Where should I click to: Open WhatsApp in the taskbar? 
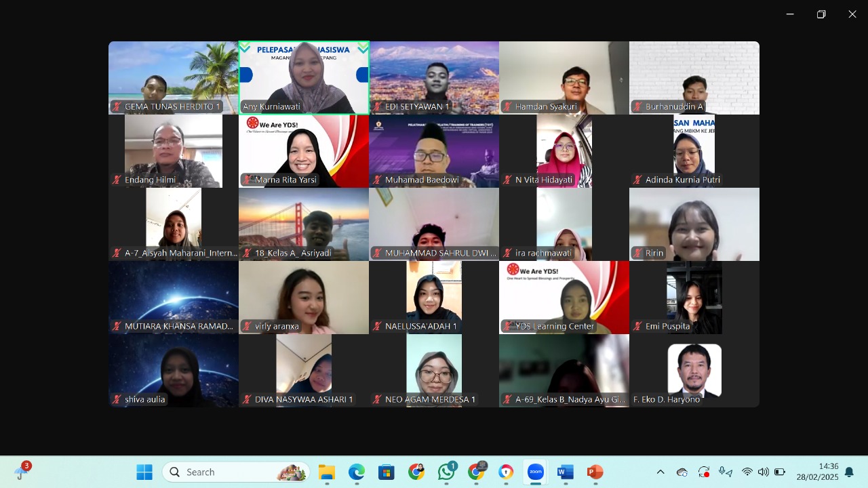(x=446, y=472)
